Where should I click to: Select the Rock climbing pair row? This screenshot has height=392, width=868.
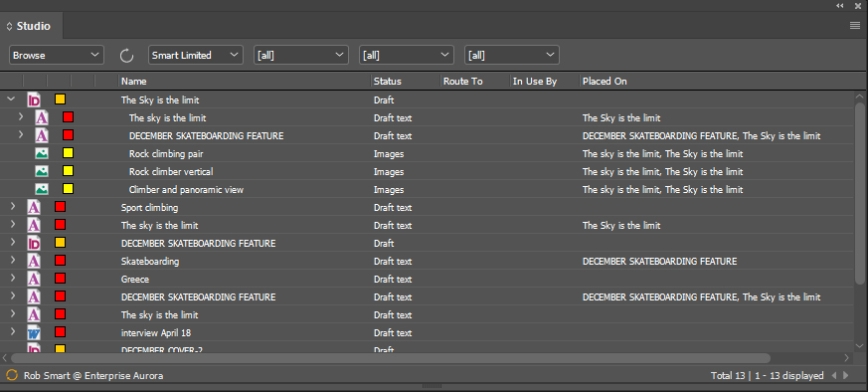(x=426, y=153)
